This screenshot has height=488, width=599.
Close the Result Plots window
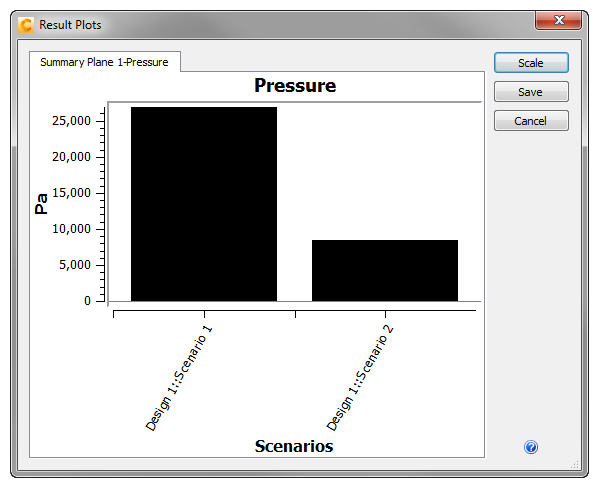coord(559,20)
